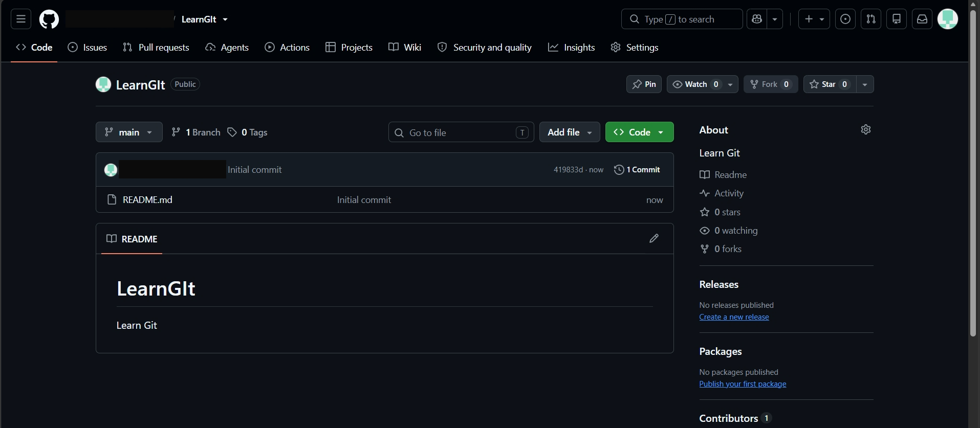This screenshot has width=980, height=428.
Task: Open About settings gear icon
Action: click(x=866, y=129)
